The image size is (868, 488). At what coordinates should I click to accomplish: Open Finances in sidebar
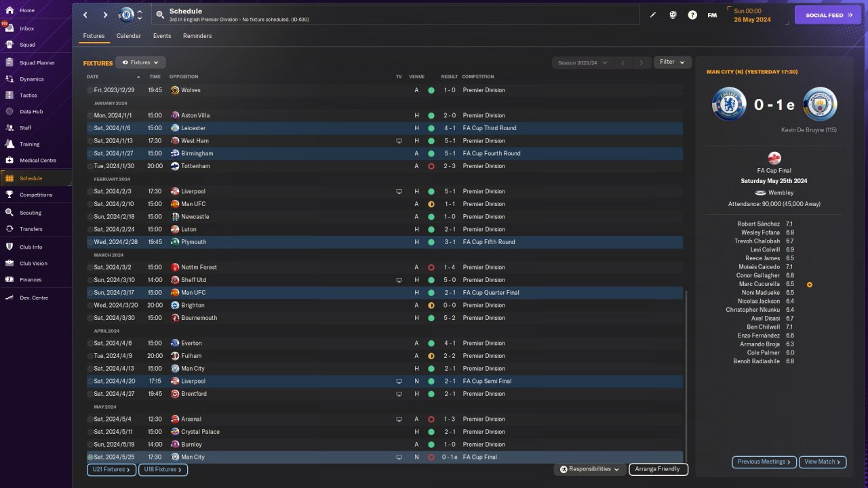pyautogui.click(x=31, y=279)
